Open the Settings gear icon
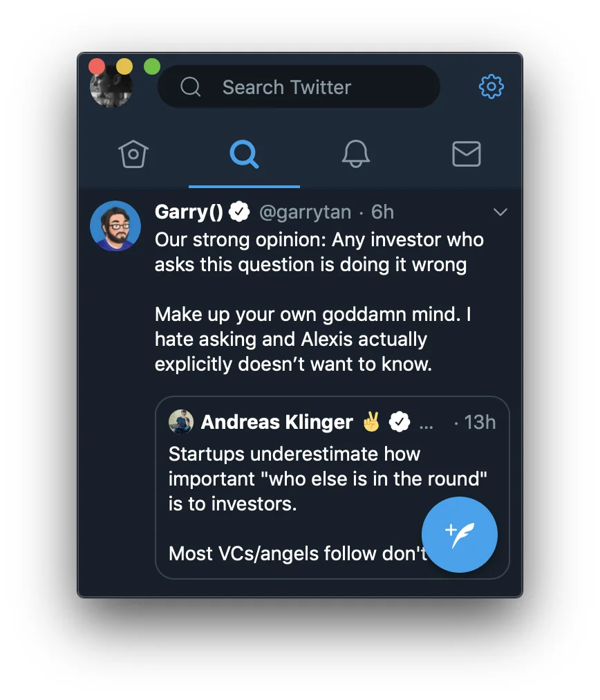600x700 pixels. [x=491, y=87]
